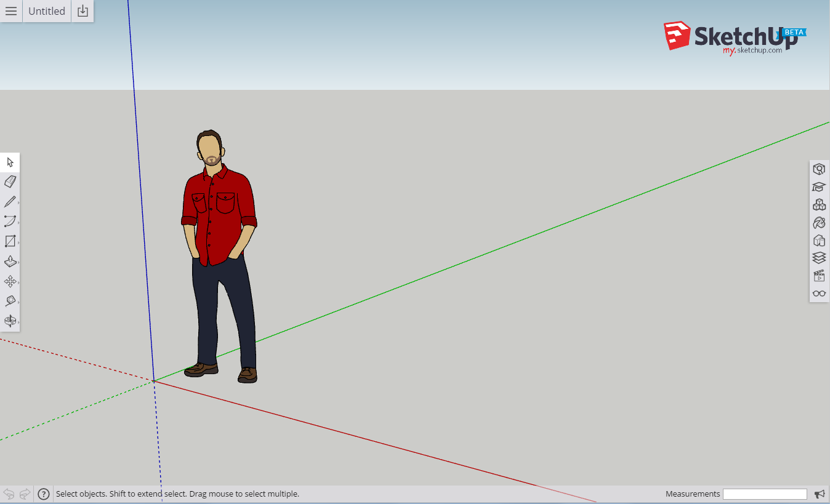Show the Components panel

click(x=818, y=205)
